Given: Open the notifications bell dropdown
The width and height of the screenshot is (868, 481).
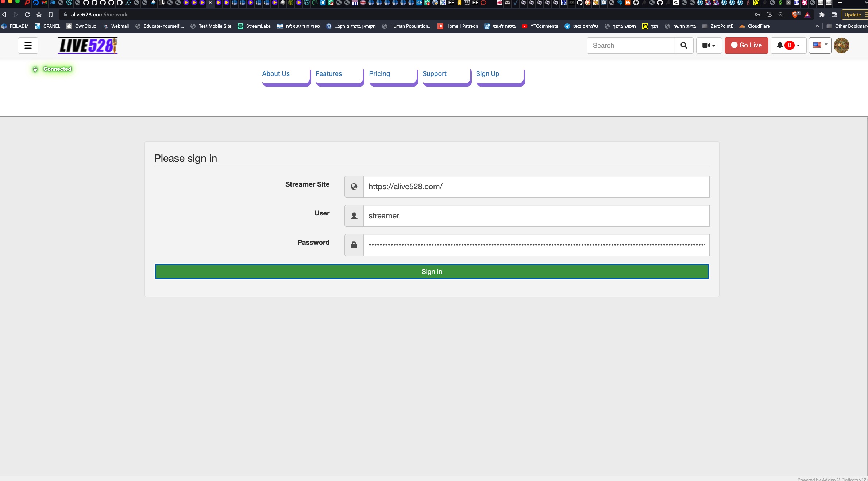Looking at the screenshot, I should (788, 46).
